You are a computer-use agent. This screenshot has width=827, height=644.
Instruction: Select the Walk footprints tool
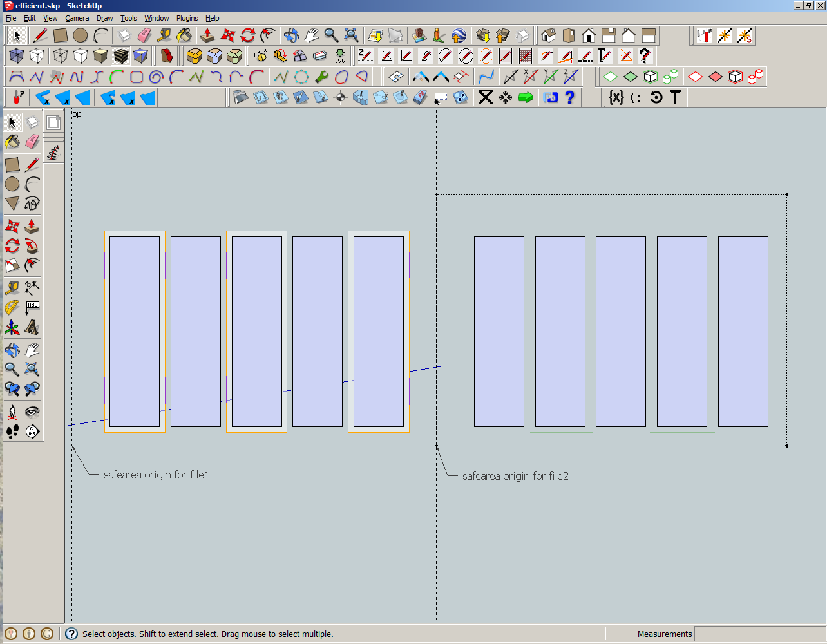(x=12, y=431)
